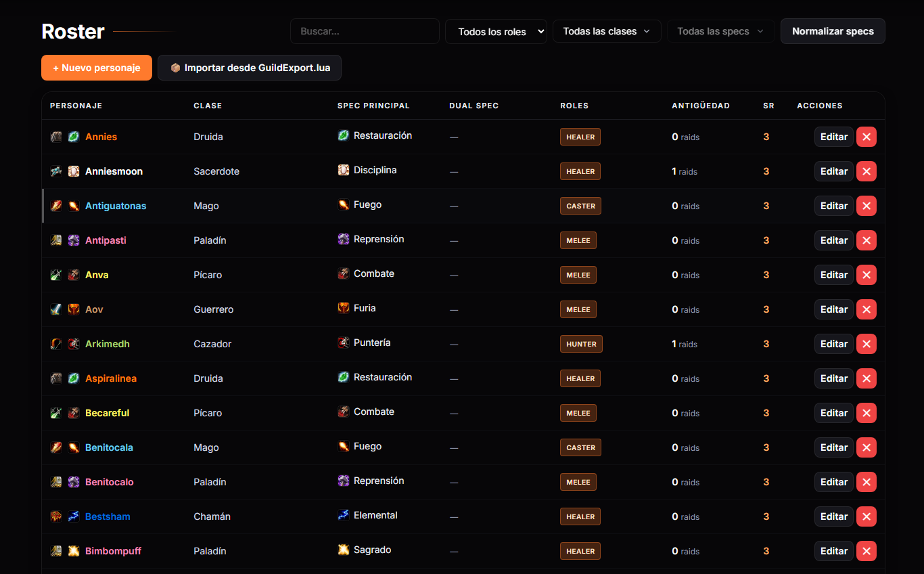This screenshot has width=924, height=574.
Task: Click the lightning icon beside Elemental for Bestsham
Action: (344, 515)
